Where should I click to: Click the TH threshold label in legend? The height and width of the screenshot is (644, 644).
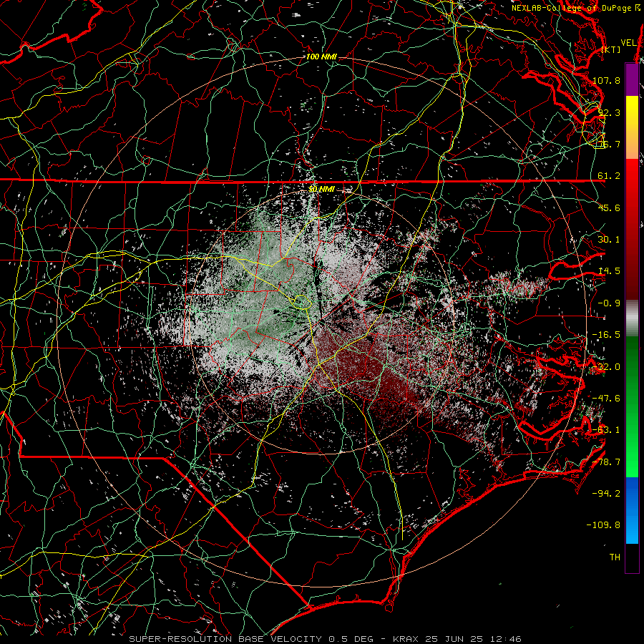[x=615, y=557]
